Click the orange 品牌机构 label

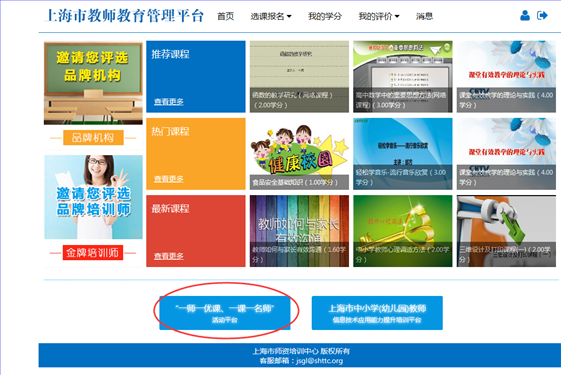point(93,137)
